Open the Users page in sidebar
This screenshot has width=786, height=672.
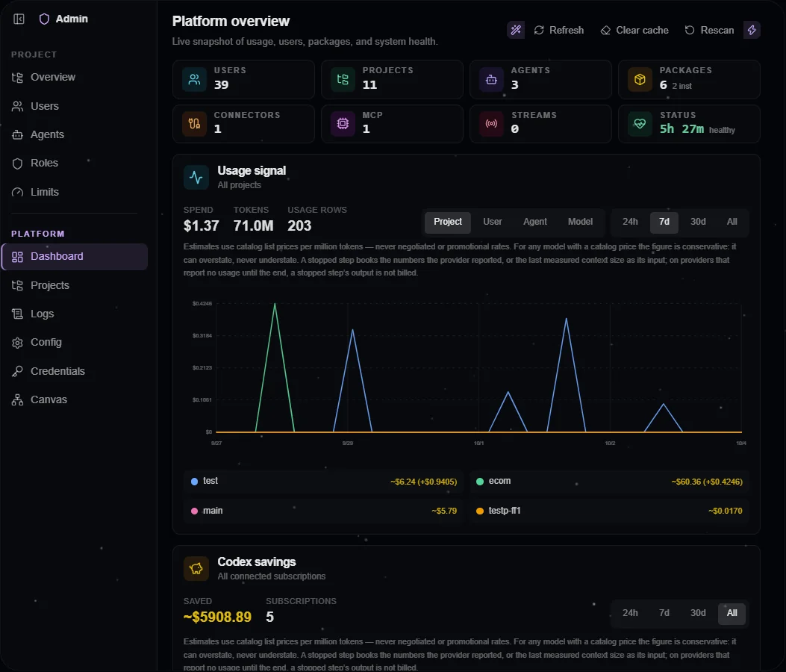[74, 106]
